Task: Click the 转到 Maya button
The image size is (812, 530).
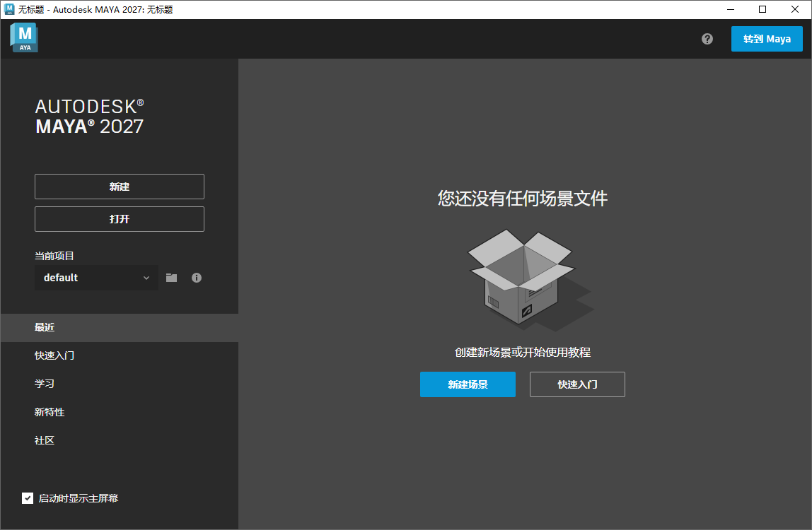Action: click(767, 39)
